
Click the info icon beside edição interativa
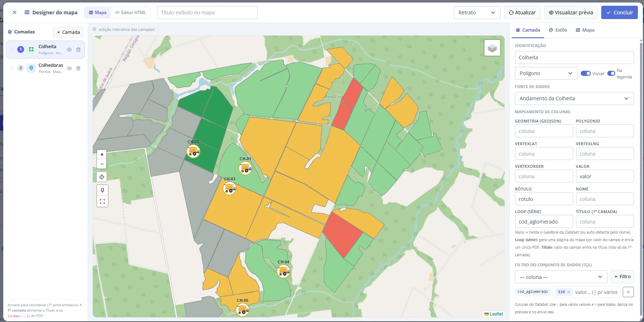click(95, 29)
